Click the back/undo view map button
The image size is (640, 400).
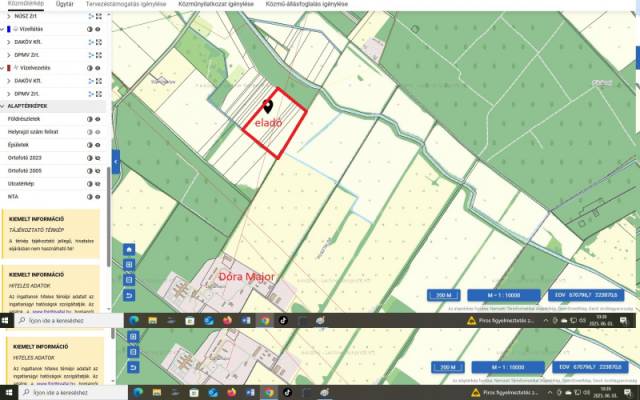128,296
